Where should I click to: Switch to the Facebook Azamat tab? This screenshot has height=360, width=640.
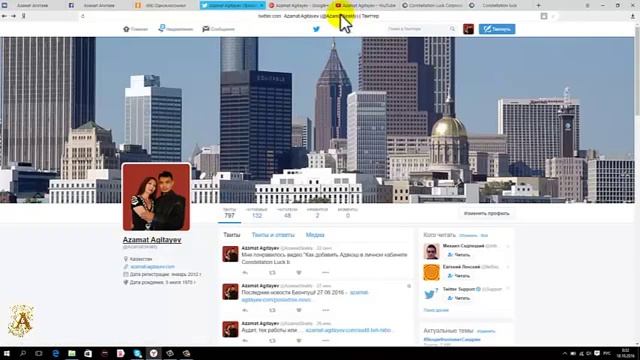pyautogui.click(x=97, y=5)
